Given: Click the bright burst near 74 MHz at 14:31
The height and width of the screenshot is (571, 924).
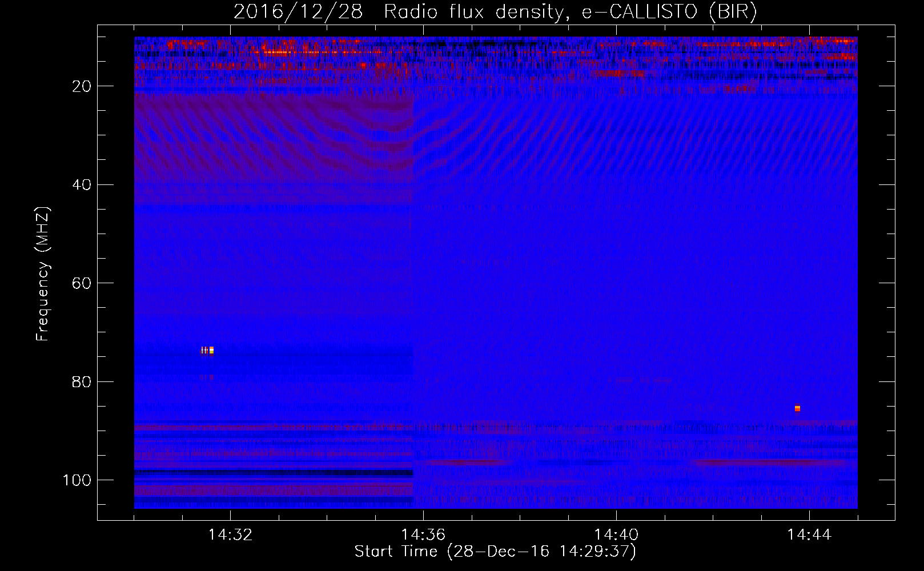Looking at the screenshot, I should click(207, 351).
